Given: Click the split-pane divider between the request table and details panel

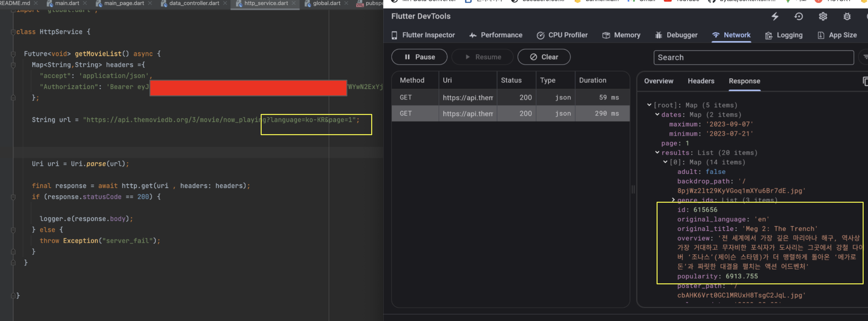Looking at the screenshot, I should click(x=633, y=189).
